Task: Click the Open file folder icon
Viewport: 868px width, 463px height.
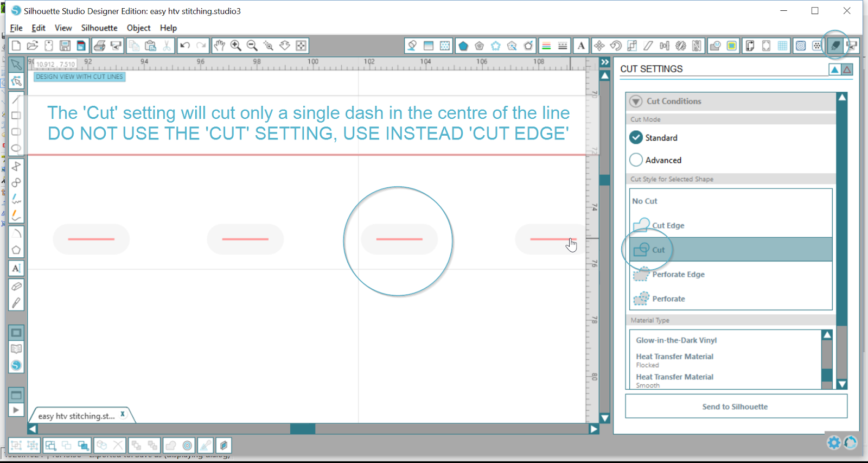Action: (x=33, y=46)
